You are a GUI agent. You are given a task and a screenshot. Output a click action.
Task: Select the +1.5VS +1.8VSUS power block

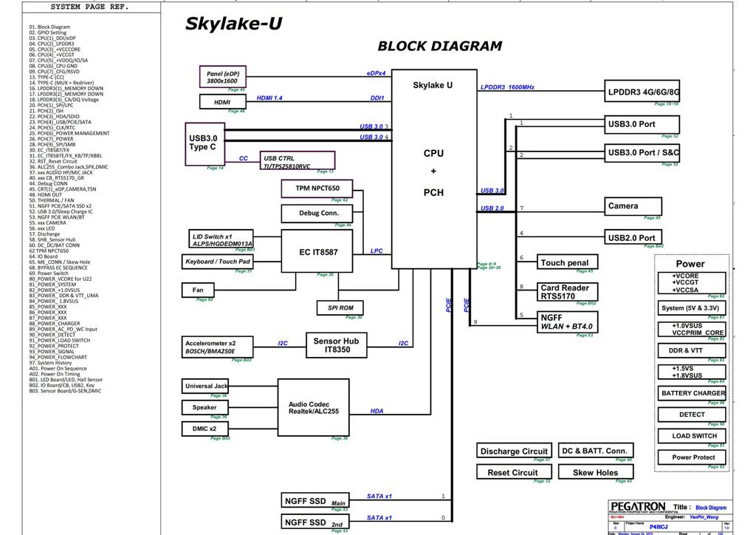click(x=691, y=372)
